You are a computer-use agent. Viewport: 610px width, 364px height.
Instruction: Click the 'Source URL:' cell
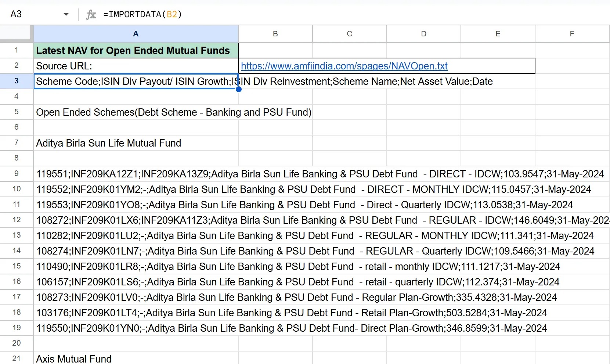point(136,66)
